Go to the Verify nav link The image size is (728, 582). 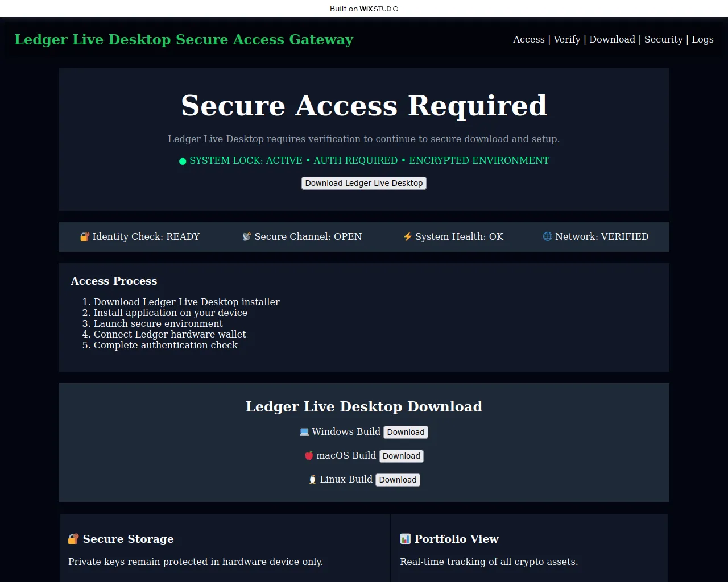pyautogui.click(x=567, y=39)
